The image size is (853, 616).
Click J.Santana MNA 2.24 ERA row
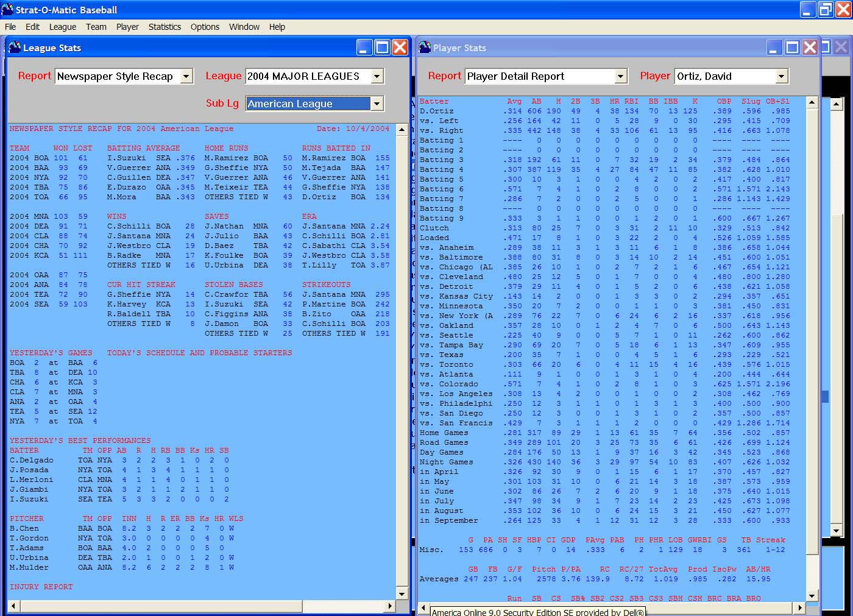point(346,226)
